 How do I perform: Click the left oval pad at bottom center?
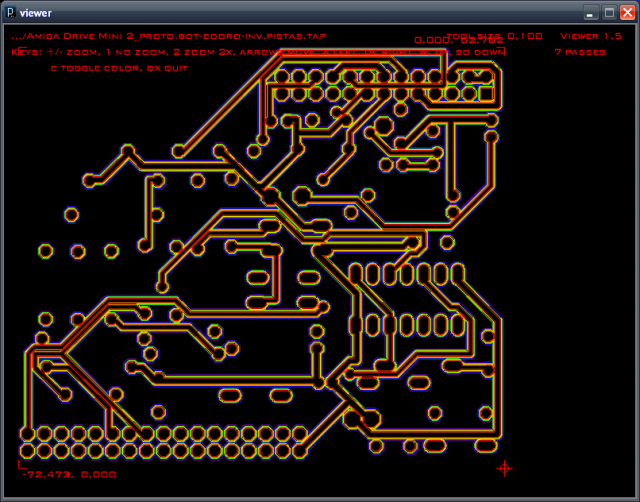[x=230, y=395]
